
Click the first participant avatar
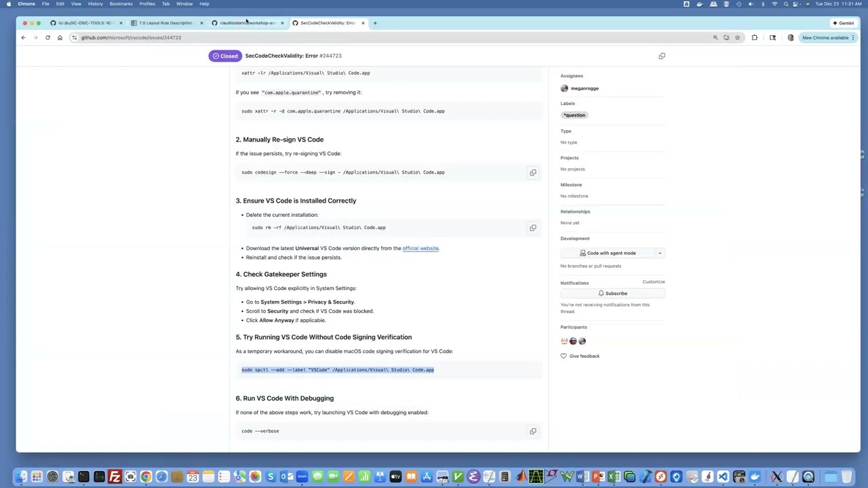pyautogui.click(x=564, y=341)
